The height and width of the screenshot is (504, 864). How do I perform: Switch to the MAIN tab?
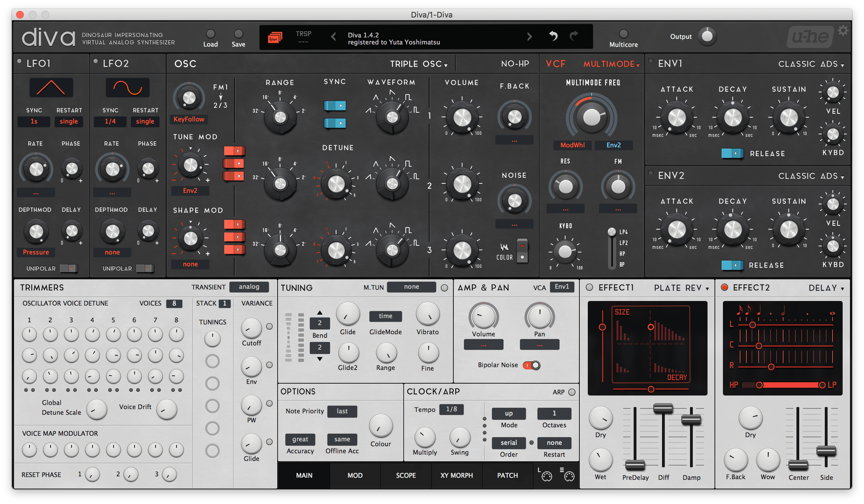pyautogui.click(x=304, y=475)
